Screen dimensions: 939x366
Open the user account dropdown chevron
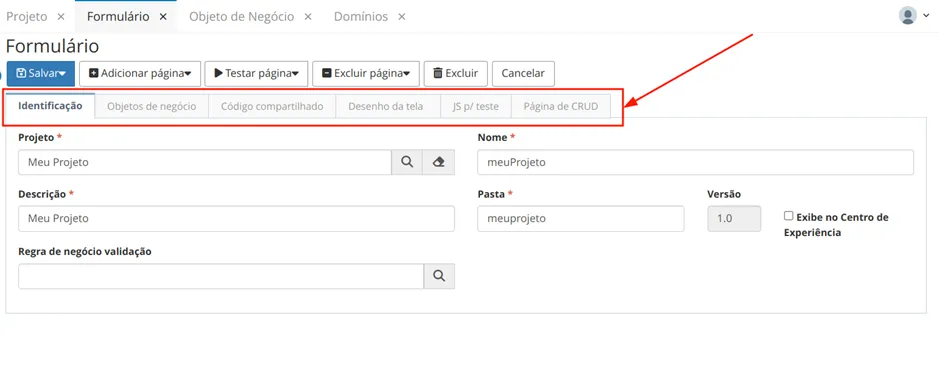pos(927,16)
